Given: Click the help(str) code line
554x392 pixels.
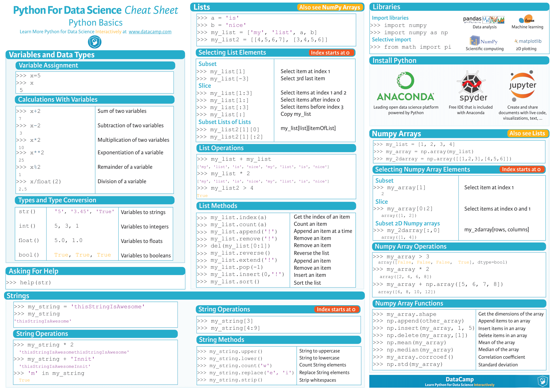Looking at the screenshot, I should point(36,283).
